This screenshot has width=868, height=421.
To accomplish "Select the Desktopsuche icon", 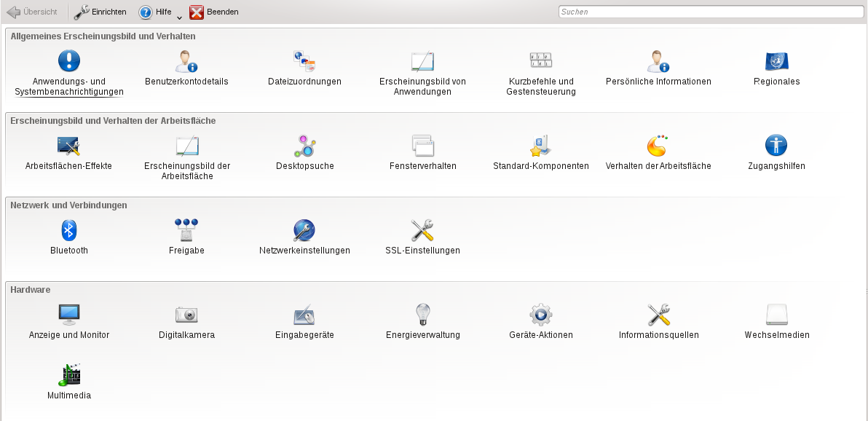I will click(x=304, y=146).
